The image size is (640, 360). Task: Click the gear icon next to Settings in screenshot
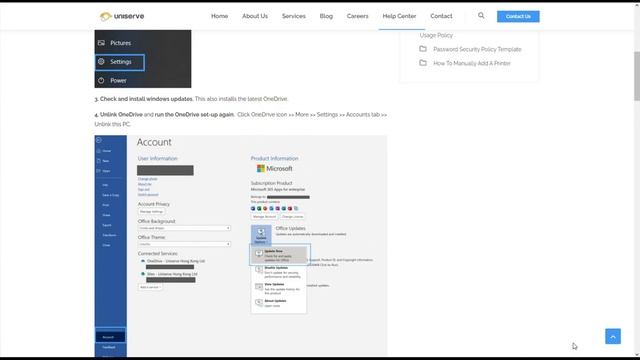(x=101, y=62)
